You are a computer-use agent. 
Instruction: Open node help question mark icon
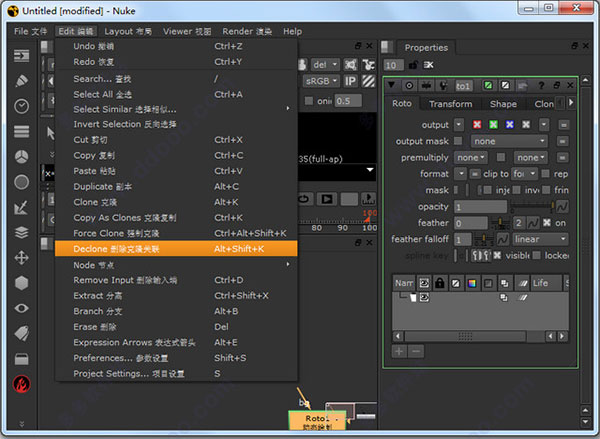click(541, 85)
